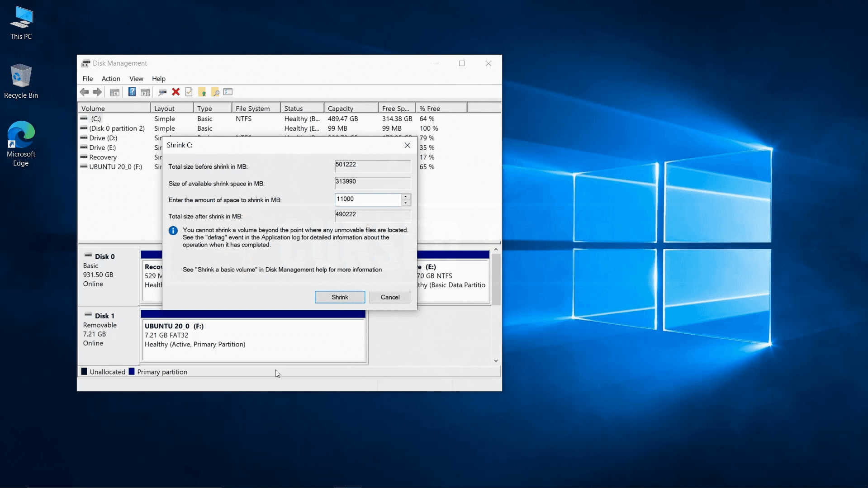
Task: Click the Primary partition legend color swatch
Action: pyautogui.click(x=132, y=371)
